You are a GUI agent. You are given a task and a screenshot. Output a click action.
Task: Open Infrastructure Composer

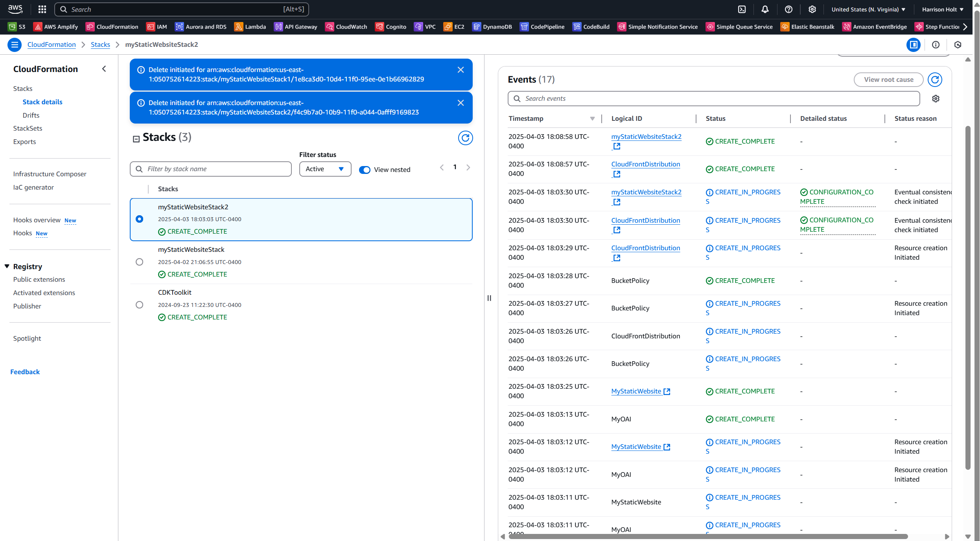(x=50, y=174)
